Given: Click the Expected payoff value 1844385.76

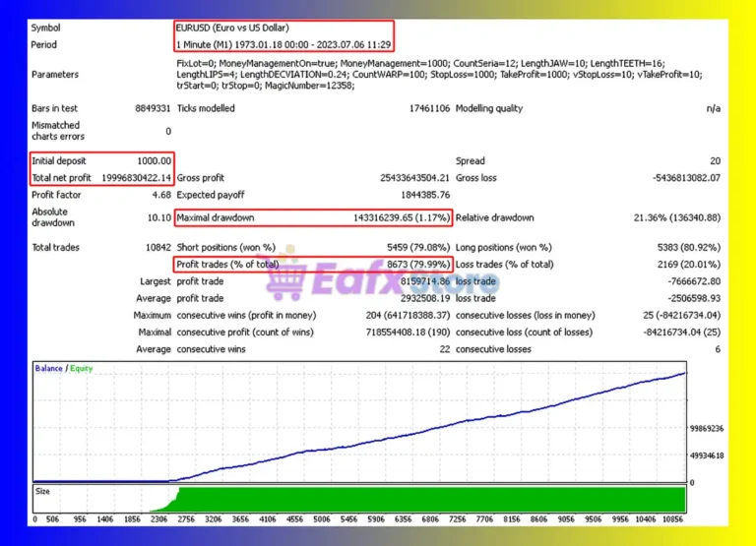Looking at the screenshot, I should [425, 195].
